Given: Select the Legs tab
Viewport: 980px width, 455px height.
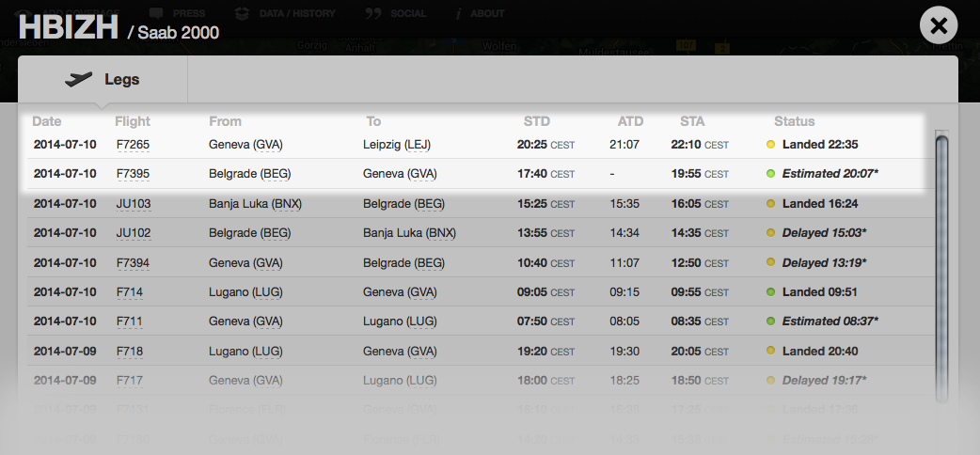Looking at the screenshot, I should 103,80.
